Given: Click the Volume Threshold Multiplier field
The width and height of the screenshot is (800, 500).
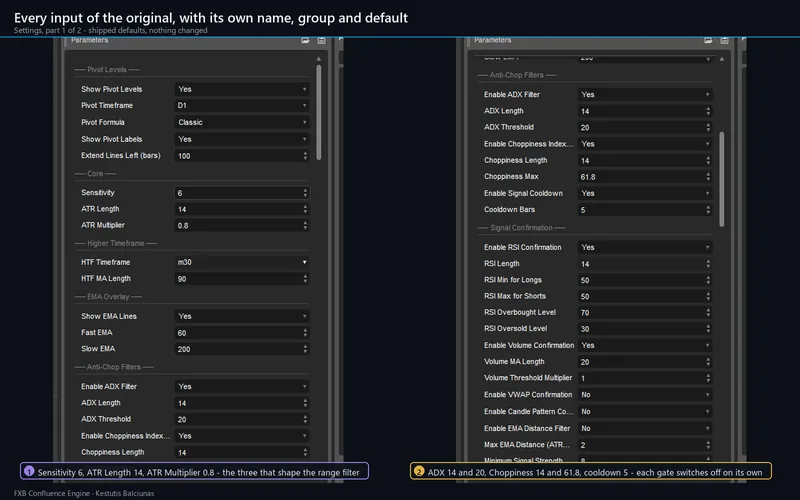Looking at the screenshot, I should (645, 378).
